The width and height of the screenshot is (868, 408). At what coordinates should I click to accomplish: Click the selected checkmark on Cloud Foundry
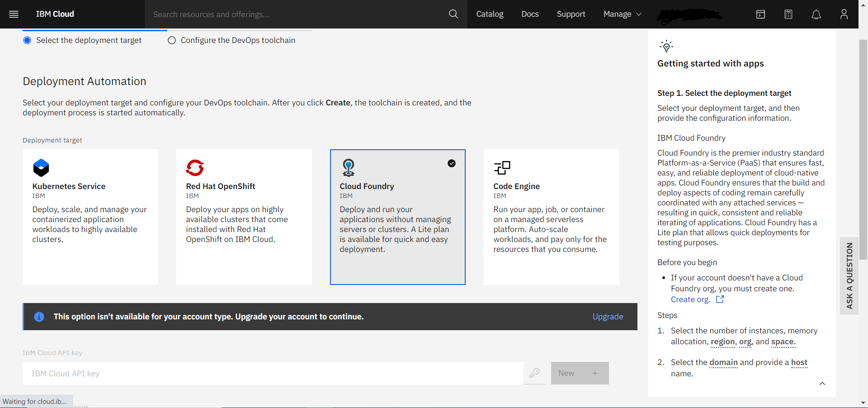coord(452,163)
